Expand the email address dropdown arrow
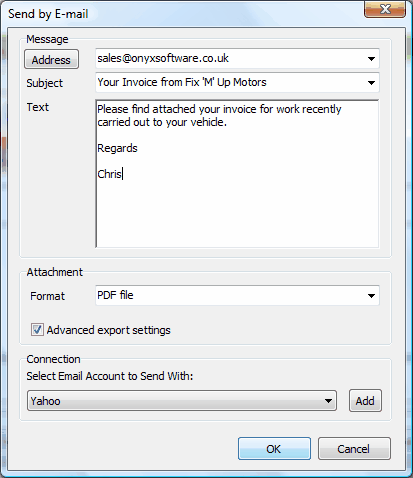 (x=371, y=59)
